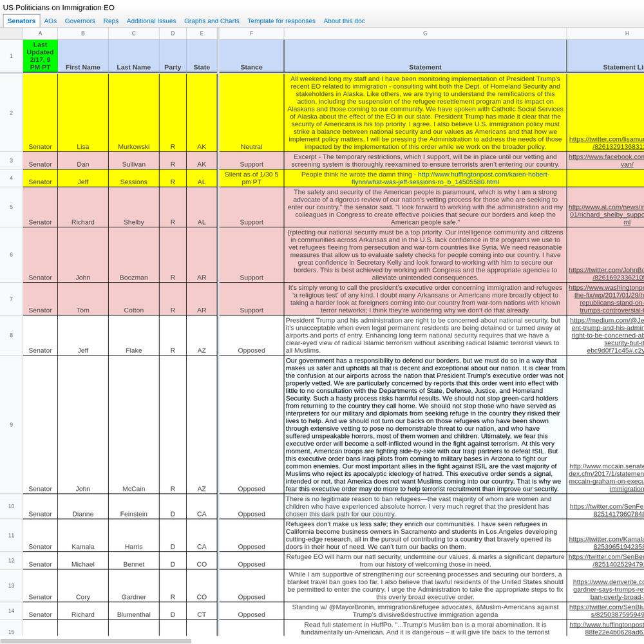
Task: Select row 2 header
Action: tap(11, 113)
